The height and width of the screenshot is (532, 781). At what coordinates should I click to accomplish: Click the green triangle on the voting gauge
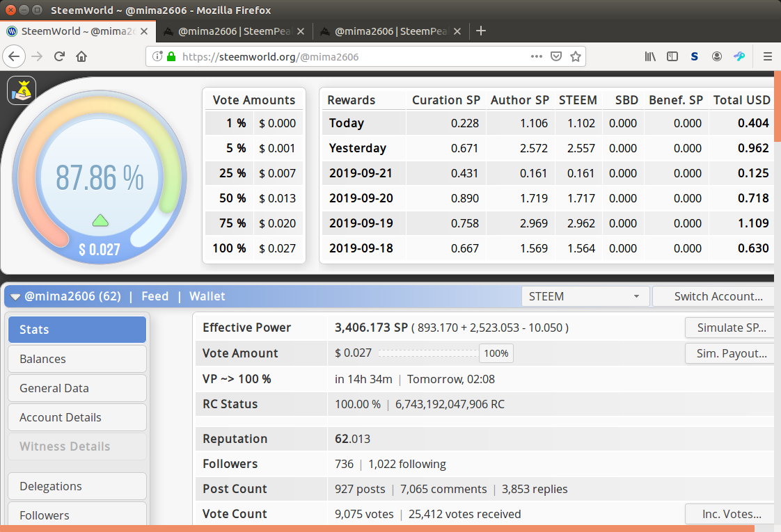101,220
